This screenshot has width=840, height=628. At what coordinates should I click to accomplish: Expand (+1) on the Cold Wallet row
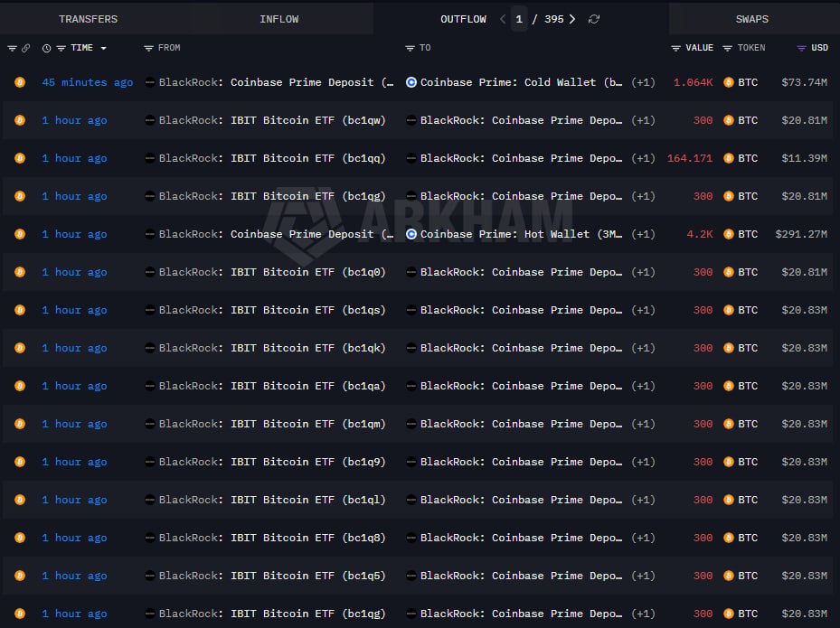pyautogui.click(x=643, y=82)
